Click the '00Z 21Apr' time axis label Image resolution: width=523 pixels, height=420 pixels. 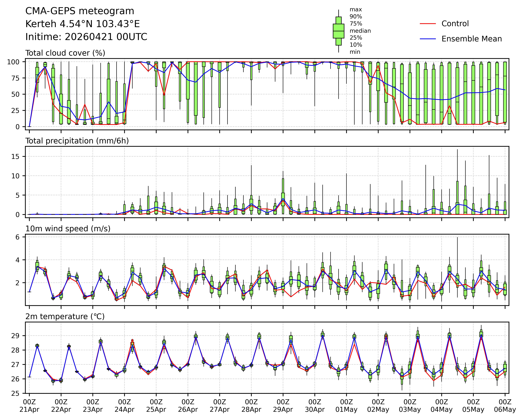(x=29, y=406)
